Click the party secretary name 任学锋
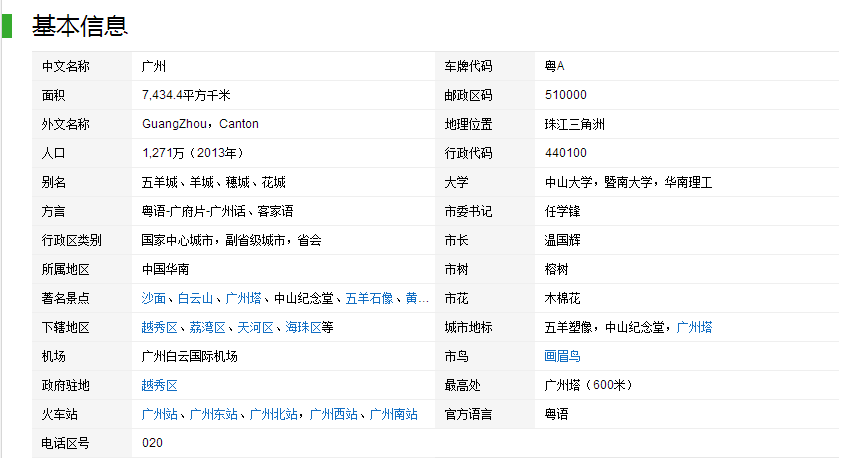The width and height of the screenshot is (868, 458). coord(562,211)
